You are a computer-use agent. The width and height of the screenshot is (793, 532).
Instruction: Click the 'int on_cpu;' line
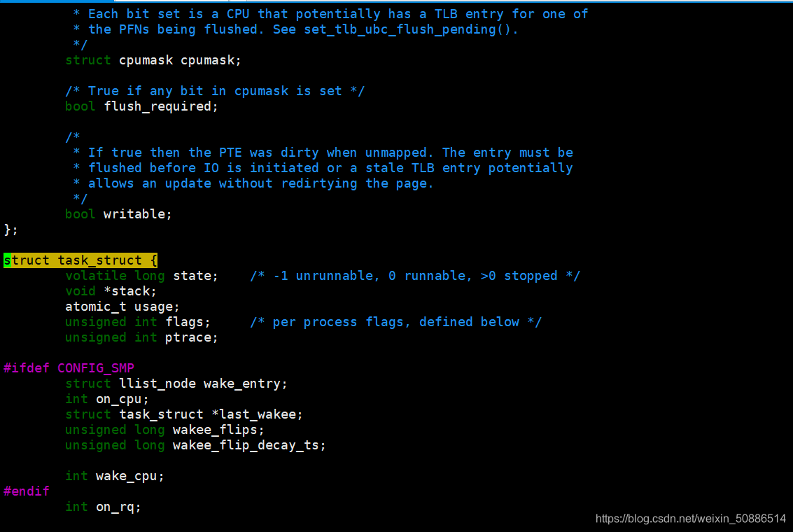click(x=107, y=399)
